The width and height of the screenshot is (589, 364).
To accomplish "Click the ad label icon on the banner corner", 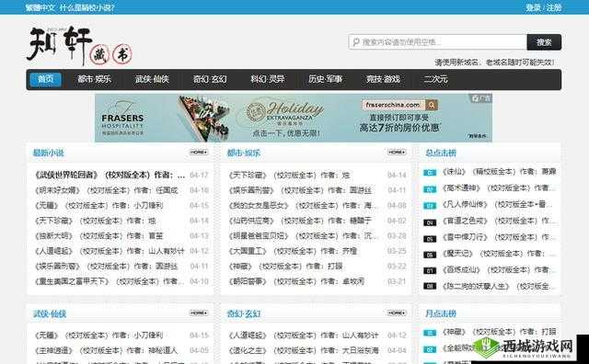I will (x=480, y=98).
